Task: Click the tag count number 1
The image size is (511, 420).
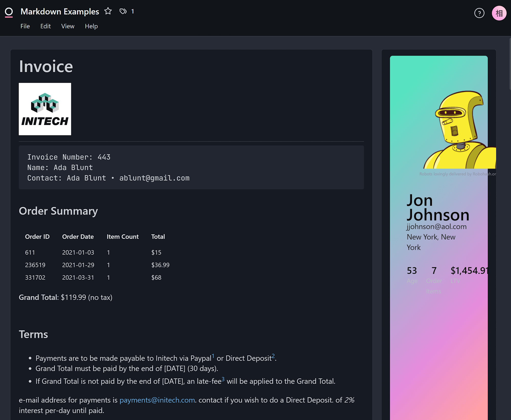Action: point(132,11)
